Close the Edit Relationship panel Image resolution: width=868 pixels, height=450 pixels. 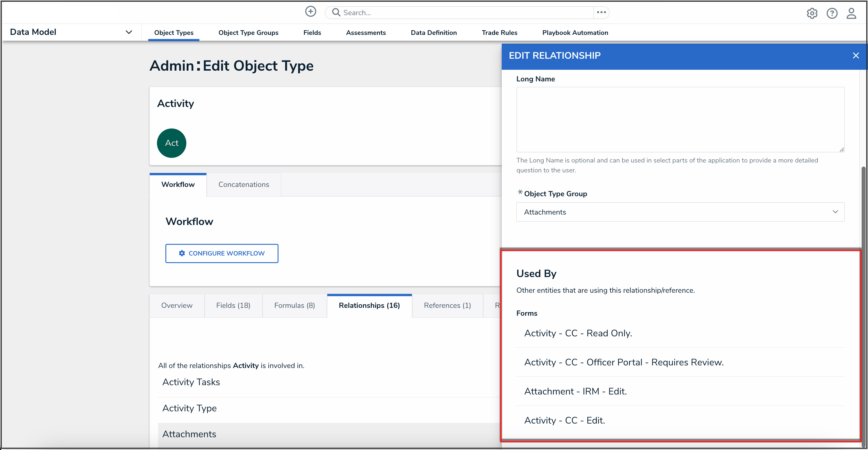tap(856, 56)
